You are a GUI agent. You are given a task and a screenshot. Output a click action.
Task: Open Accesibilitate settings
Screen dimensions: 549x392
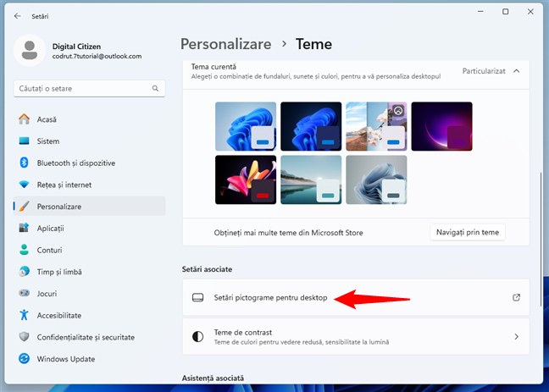[89, 315]
